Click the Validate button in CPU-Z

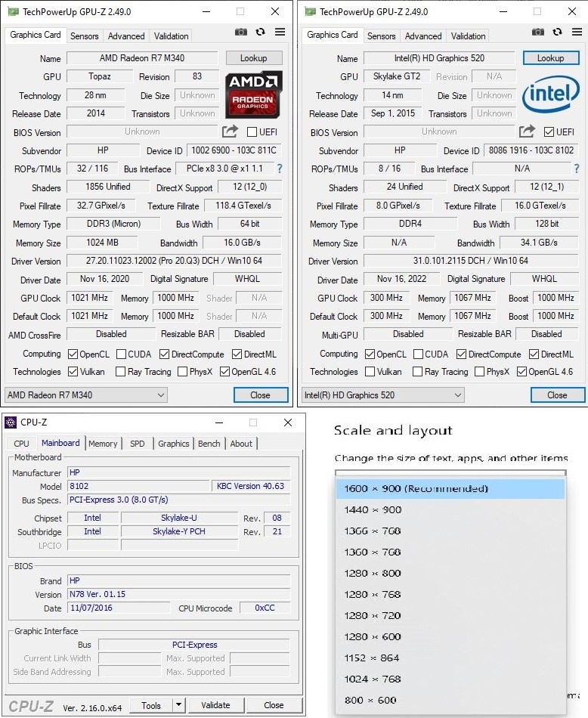(215, 705)
